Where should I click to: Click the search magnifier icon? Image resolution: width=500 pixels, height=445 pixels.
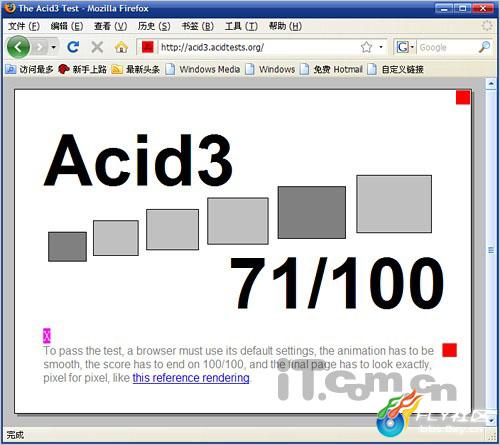tap(484, 47)
